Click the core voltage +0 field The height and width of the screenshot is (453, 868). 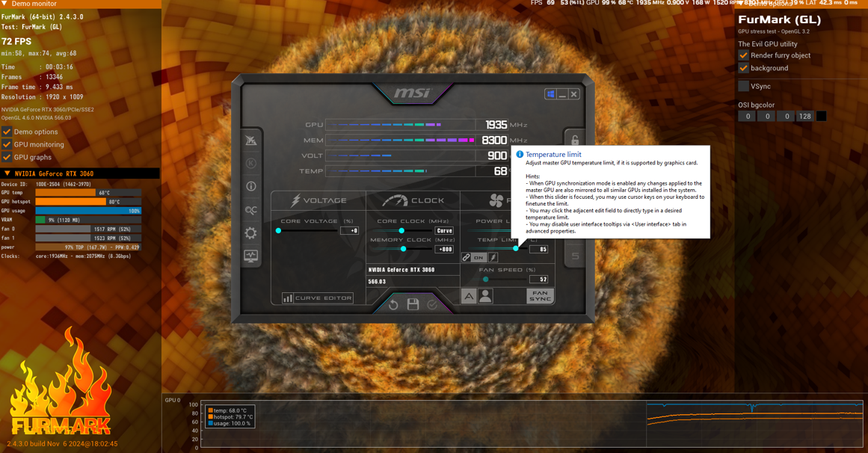pyautogui.click(x=350, y=230)
